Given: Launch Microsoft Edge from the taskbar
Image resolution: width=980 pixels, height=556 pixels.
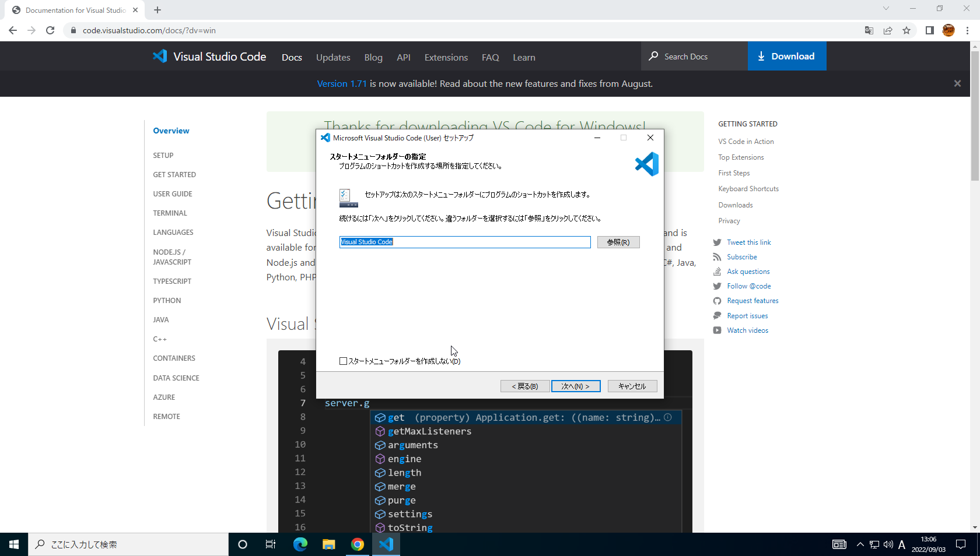Looking at the screenshot, I should coord(300,544).
